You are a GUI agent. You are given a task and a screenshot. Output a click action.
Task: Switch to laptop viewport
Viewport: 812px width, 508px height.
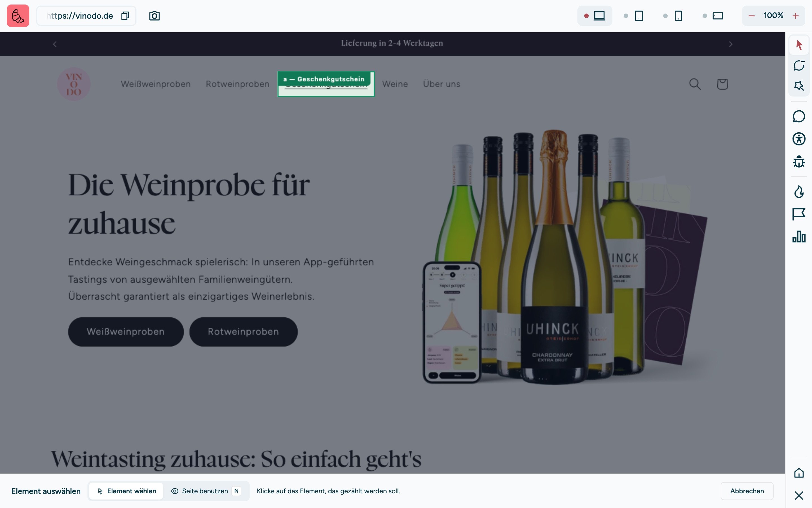[x=595, y=16]
